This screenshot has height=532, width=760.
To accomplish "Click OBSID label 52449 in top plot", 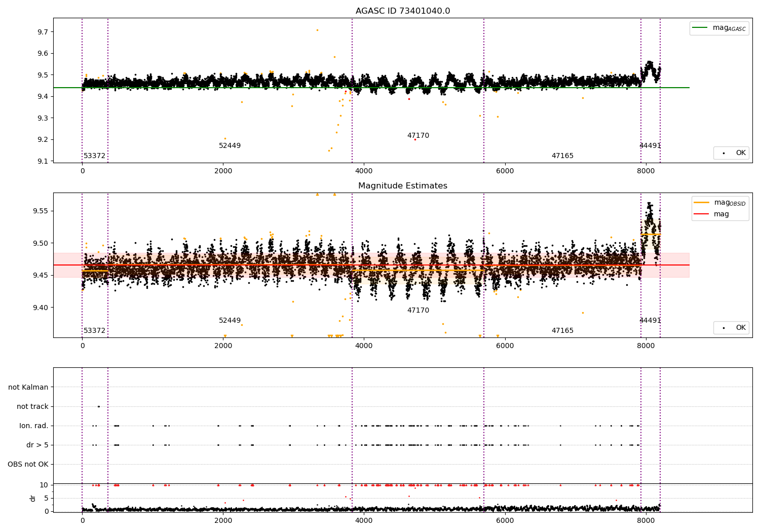I will tap(230, 145).
